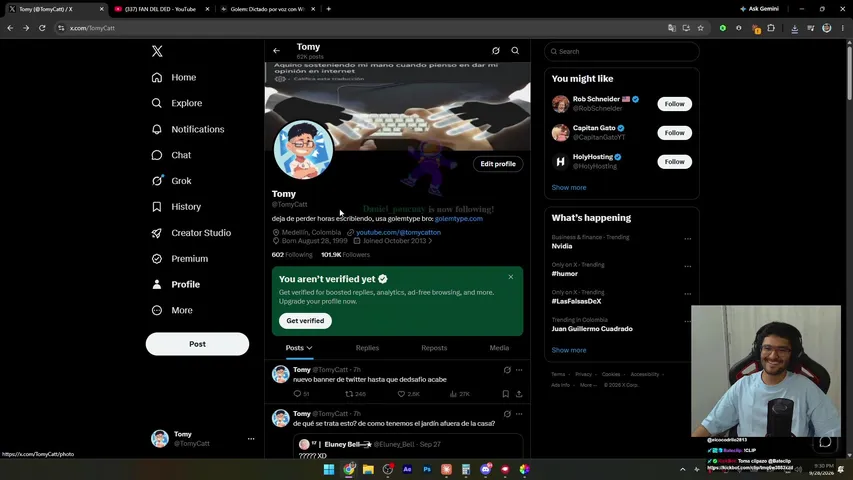Open options for the #humor trend
The image size is (853, 480).
point(688,266)
